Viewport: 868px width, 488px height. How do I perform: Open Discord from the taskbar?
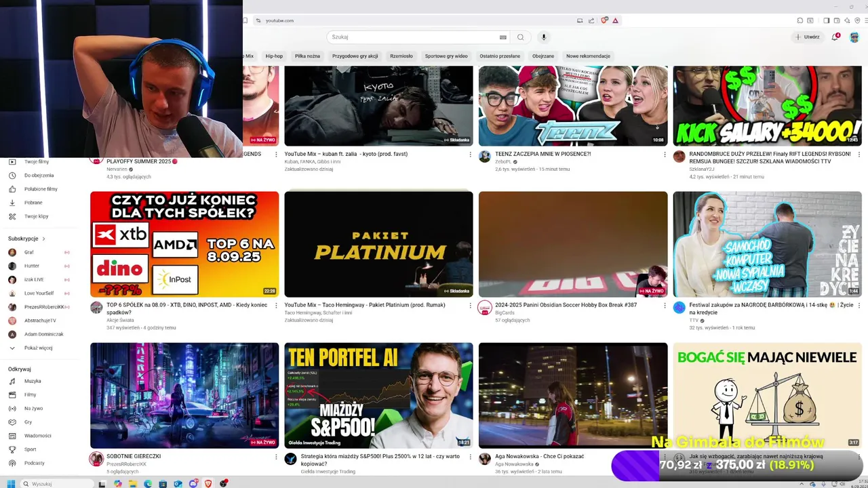coord(193,483)
